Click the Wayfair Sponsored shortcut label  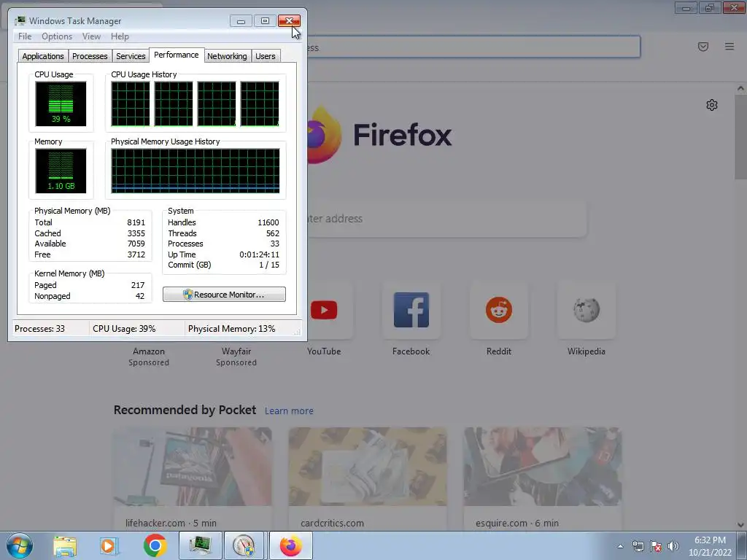[236, 357]
